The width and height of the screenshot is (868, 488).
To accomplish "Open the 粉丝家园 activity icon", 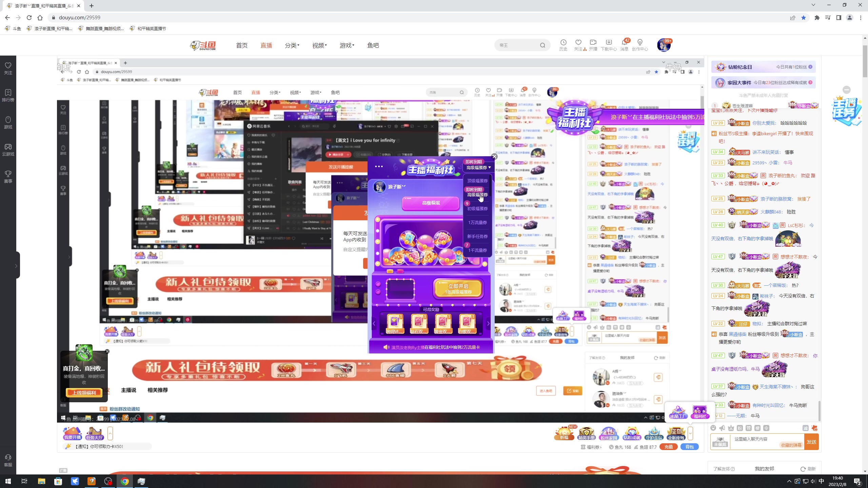I will (x=609, y=433).
